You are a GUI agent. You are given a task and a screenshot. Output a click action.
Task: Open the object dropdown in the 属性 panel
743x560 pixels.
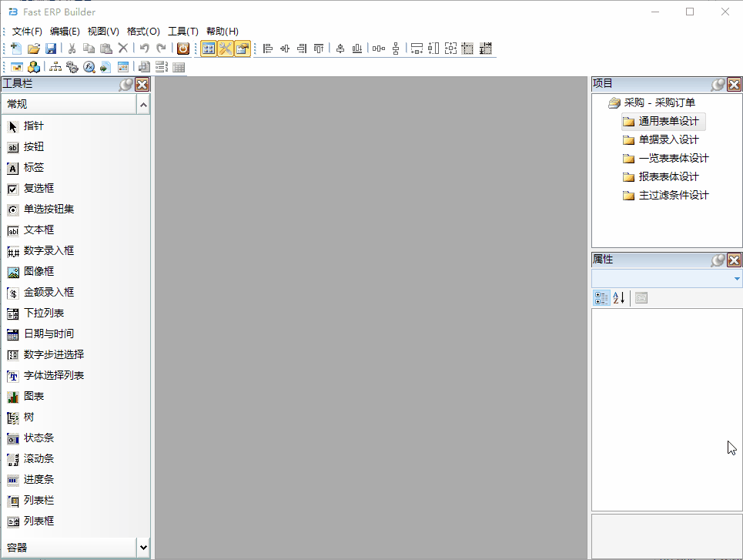click(737, 279)
